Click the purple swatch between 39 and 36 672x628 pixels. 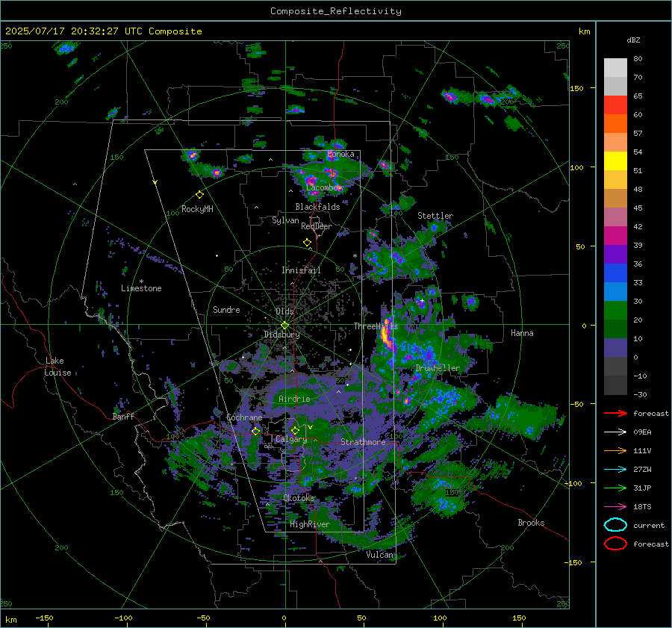(615, 255)
